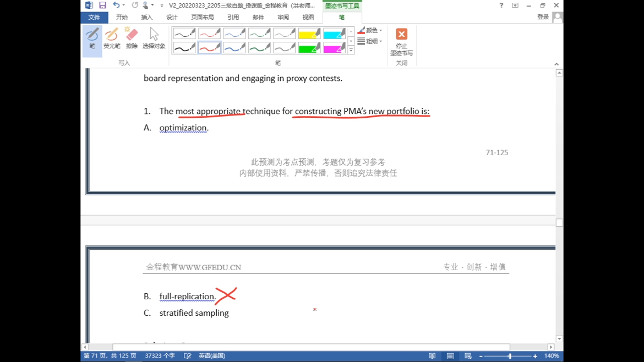Click the Select Objects (选择对象) tool
The image size is (644, 362).
pos(154,39)
